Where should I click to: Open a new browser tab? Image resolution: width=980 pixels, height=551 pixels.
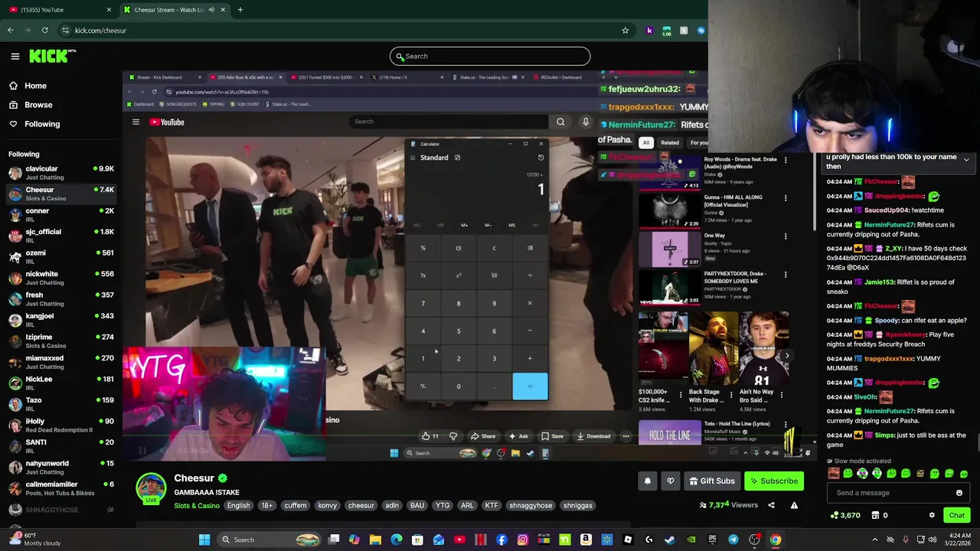240,10
